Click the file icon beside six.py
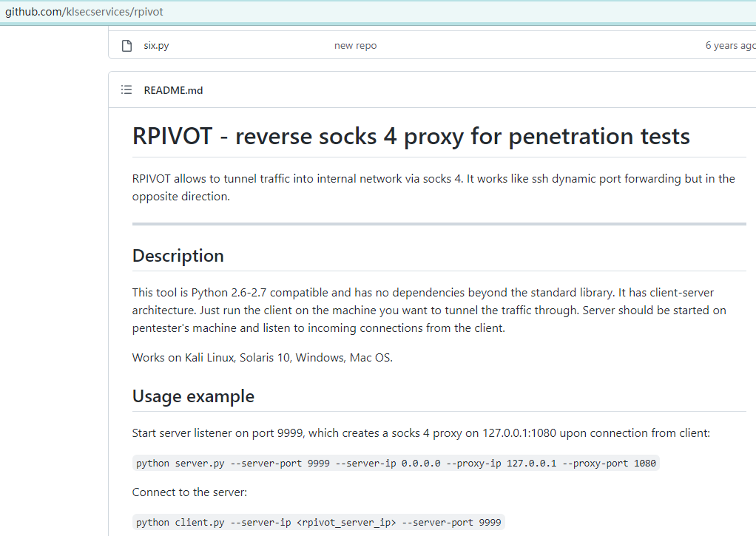The height and width of the screenshot is (536, 756). click(x=126, y=46)
